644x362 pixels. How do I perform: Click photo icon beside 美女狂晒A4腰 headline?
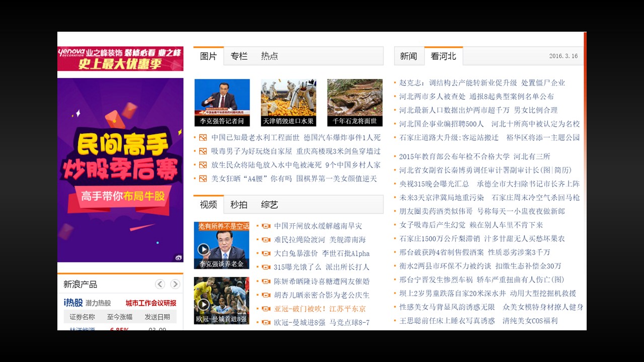[x=203, y=178]
